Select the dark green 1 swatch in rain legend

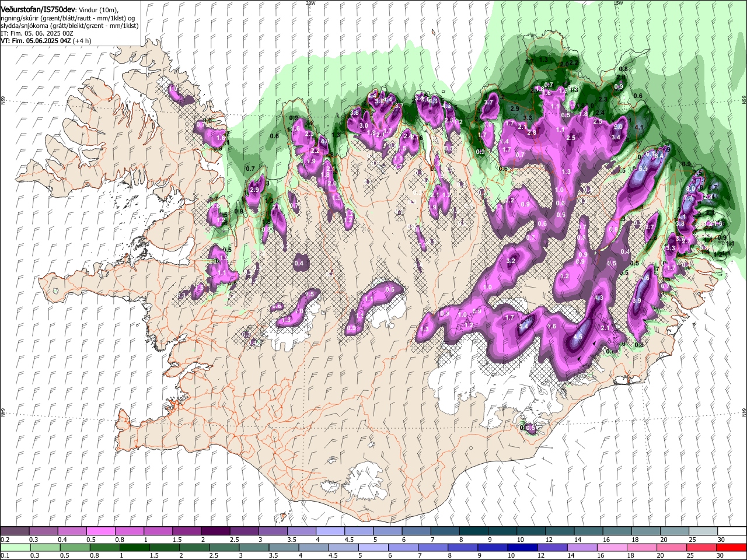[134, 547]
